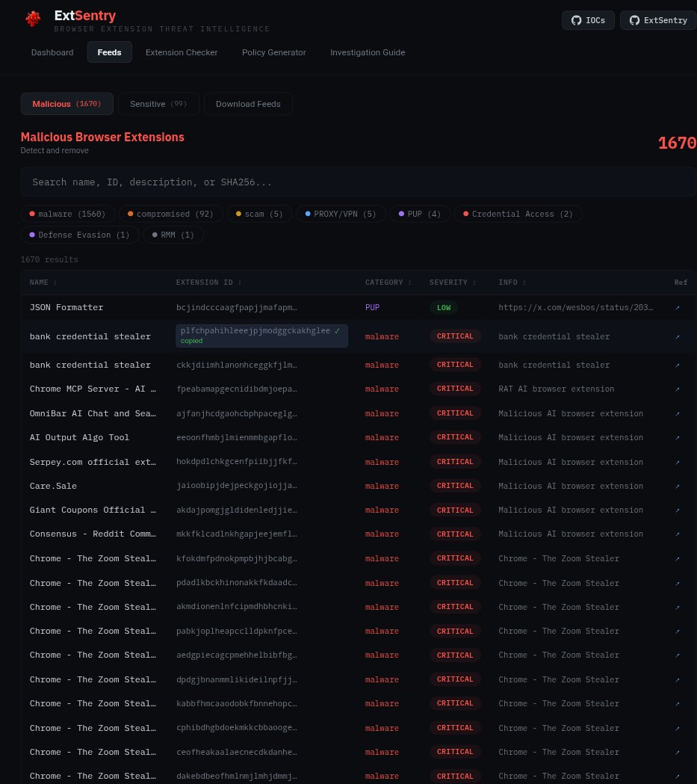Open reference arrow for cphibdhgbdoekmkkcbbaooge row

point(678,728)
